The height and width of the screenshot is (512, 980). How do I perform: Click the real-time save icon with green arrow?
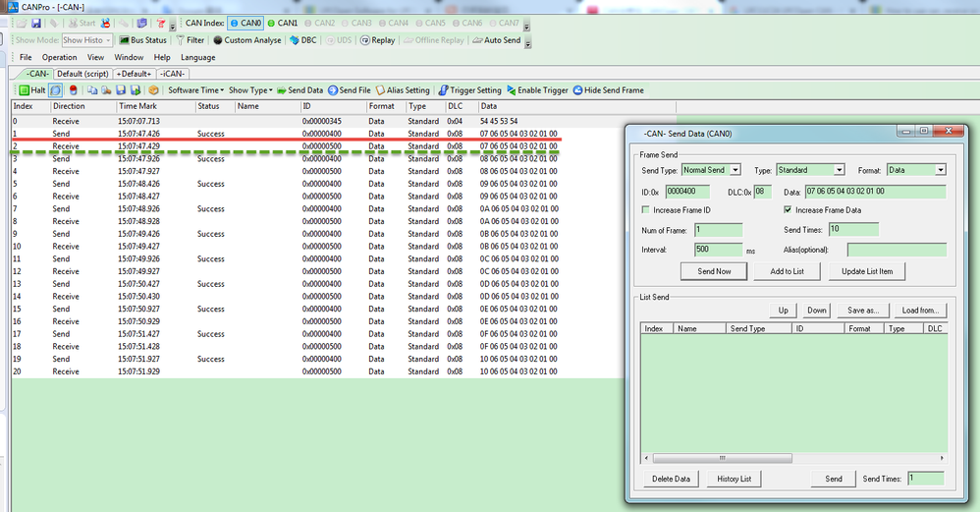coord(135,90)
